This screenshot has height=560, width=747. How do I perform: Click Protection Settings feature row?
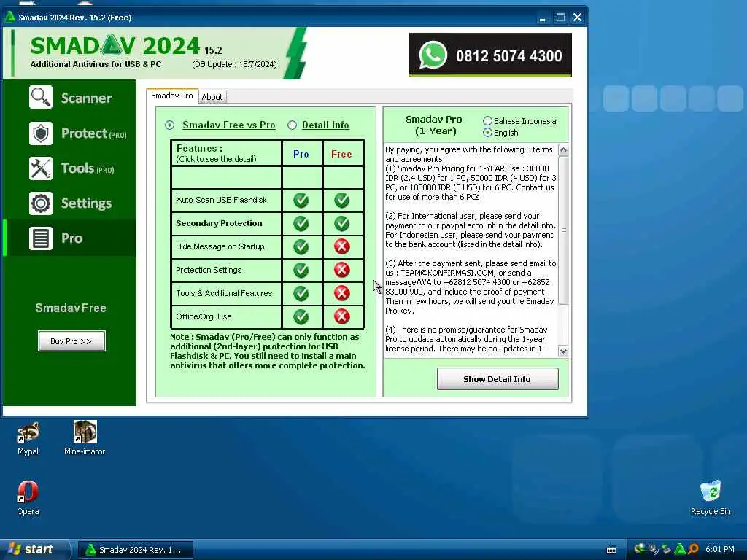point(226,270)
